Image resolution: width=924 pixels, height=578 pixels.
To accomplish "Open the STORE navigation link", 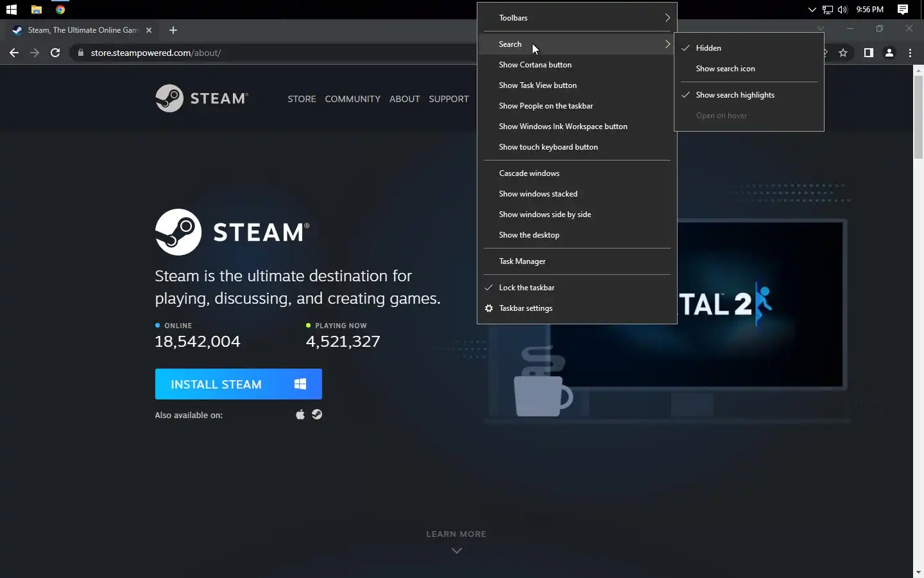I will pos(302,99).
